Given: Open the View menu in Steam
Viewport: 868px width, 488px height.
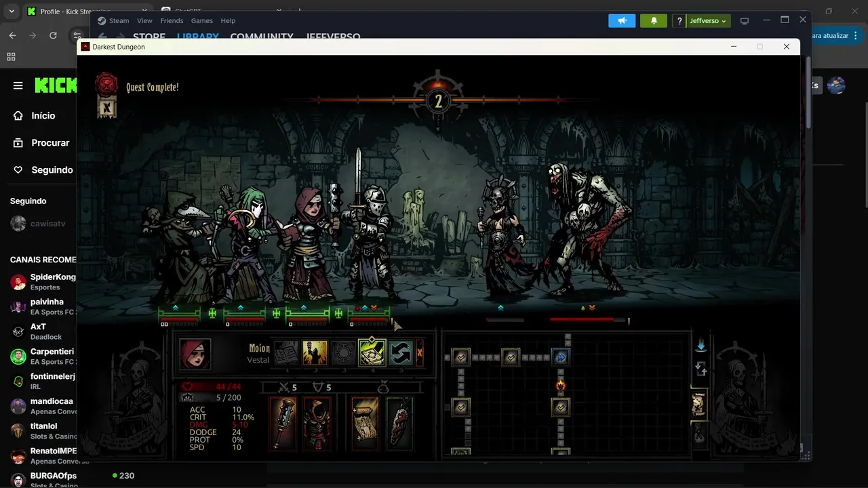Looking at the screenshot, I should coord(144,21).
